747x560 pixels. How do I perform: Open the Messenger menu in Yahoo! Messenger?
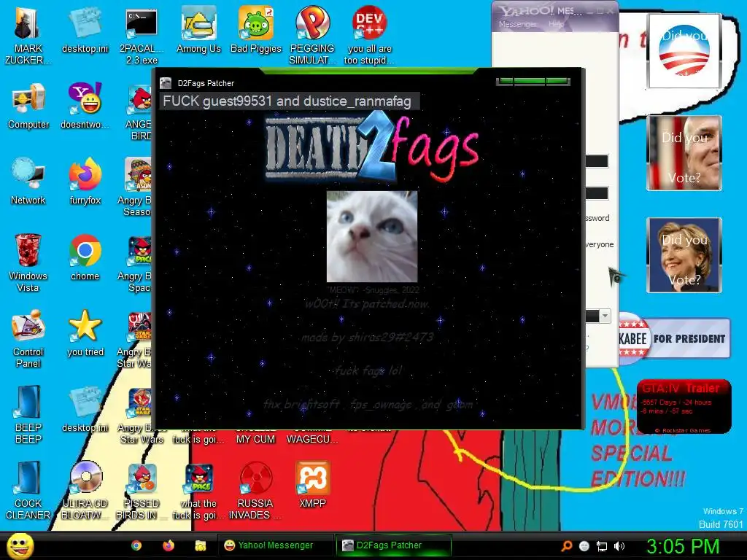click(x=517, y=24)
